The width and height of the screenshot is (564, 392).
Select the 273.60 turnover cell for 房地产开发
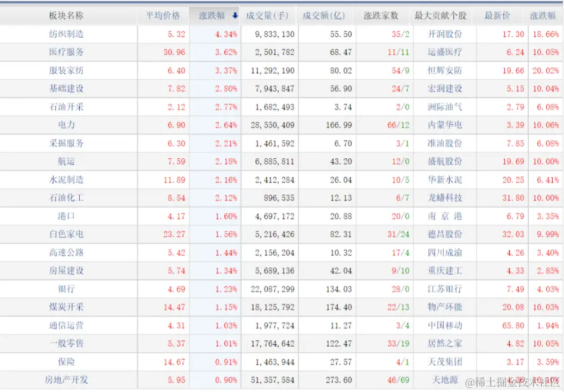point(339,380)
